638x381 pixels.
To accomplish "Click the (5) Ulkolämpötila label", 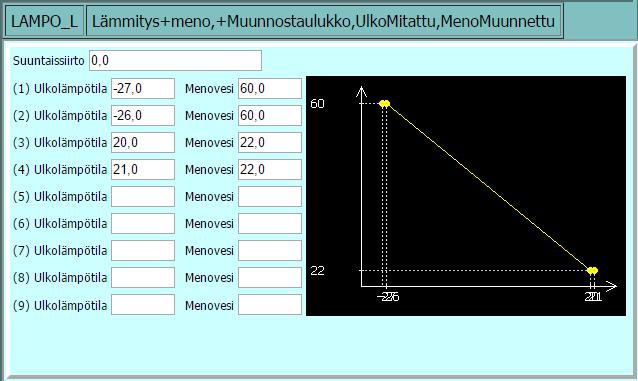I will point(60,197).
